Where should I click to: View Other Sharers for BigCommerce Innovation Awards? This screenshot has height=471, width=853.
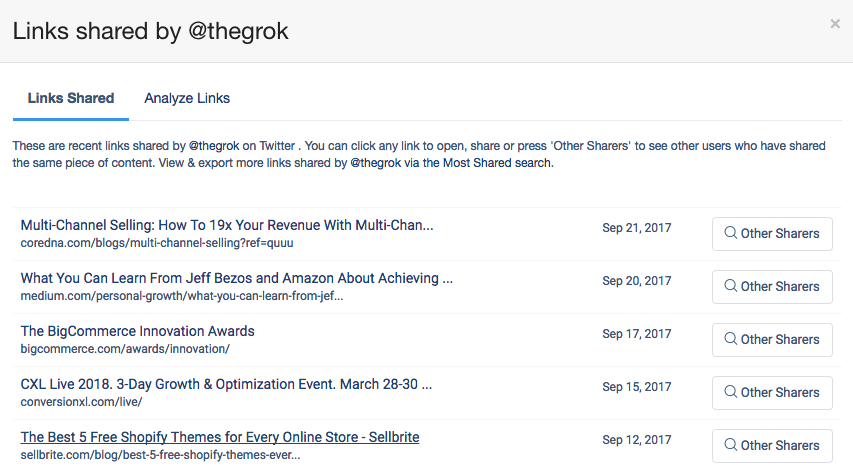(772, 339)
